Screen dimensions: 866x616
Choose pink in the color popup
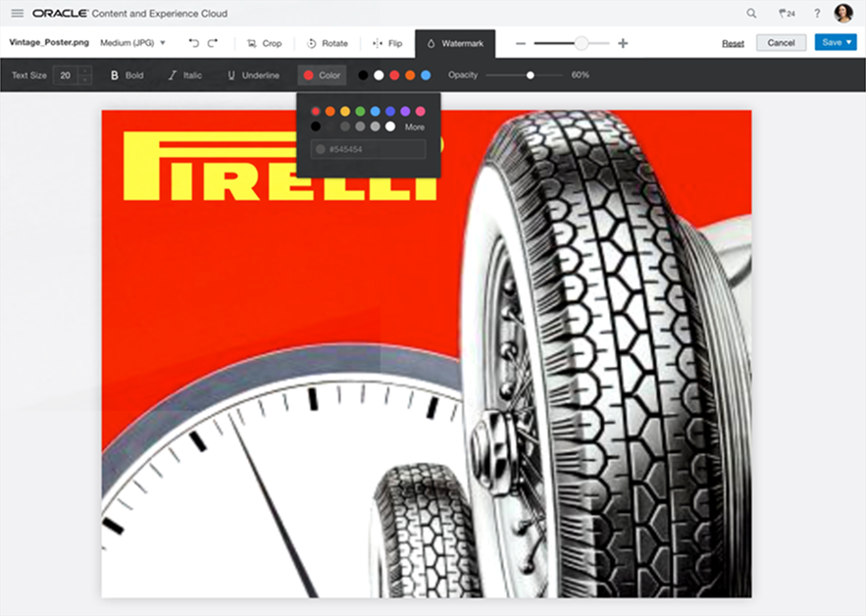(421, 111)
